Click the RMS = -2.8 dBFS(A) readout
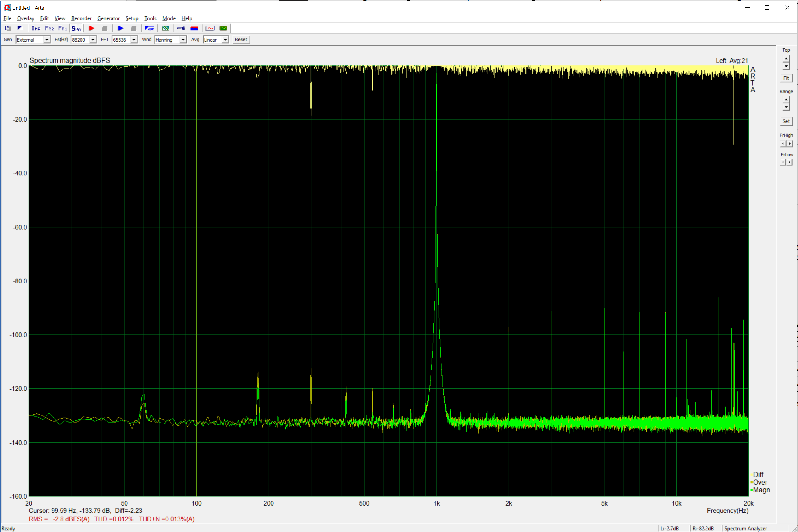This screenshot has width=798, height=532. click(x=59, y=519)
